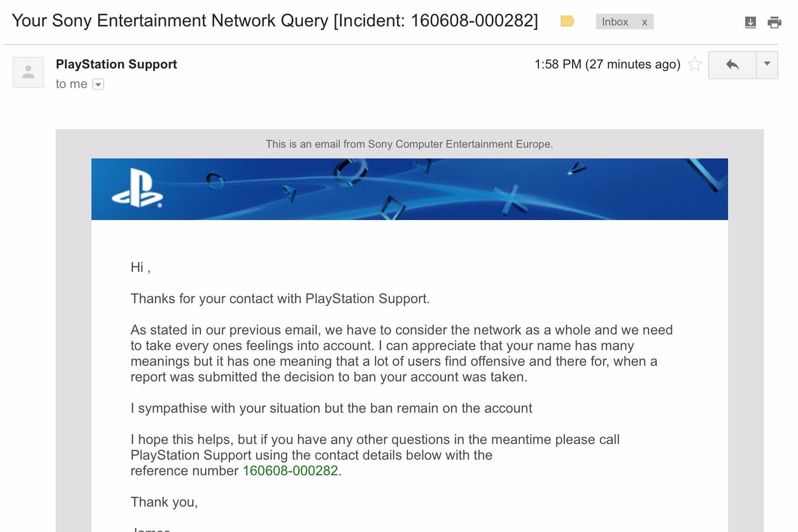Click the 'to me' recipient text
This screenshot has height=532, width=798.
point(71,84)
